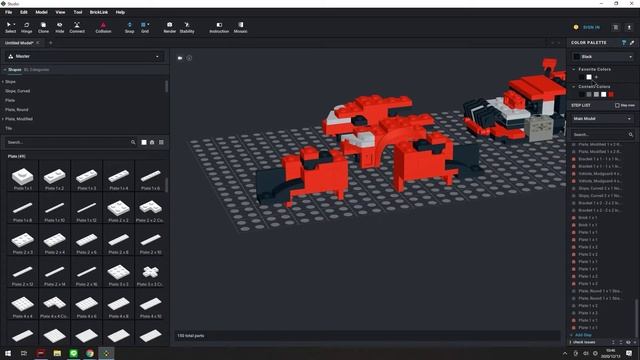Open the Model menu

click(x=41, y=12)
